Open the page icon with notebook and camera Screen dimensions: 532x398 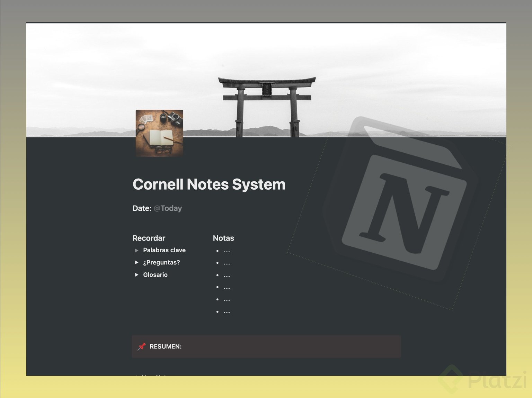point(159,133)
